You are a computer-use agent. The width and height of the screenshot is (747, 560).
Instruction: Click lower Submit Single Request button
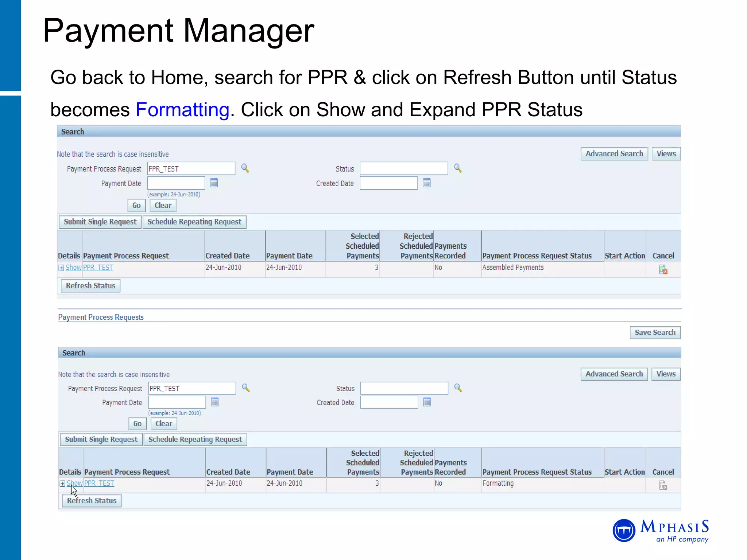(101, 439)
